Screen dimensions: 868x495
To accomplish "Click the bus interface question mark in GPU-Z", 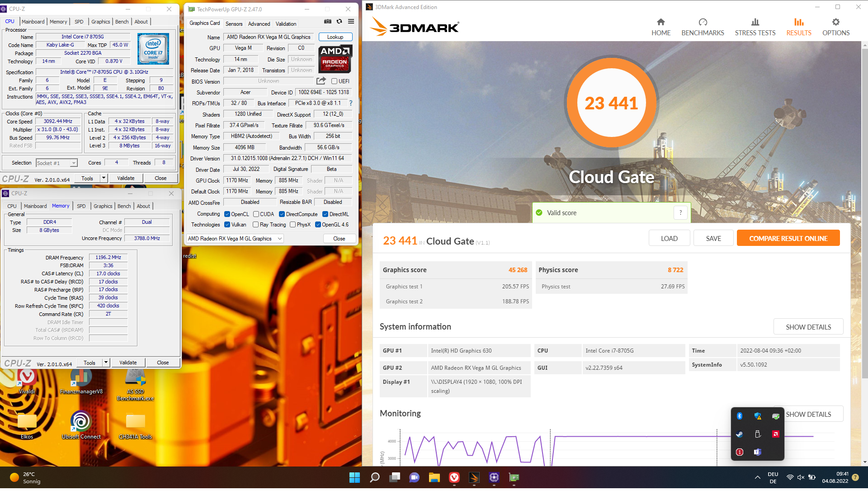I will [350, 103].
